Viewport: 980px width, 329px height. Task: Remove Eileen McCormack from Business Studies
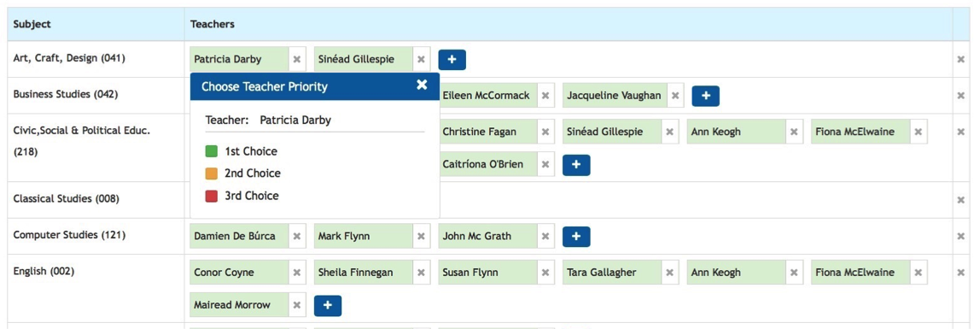click(545, 96)
